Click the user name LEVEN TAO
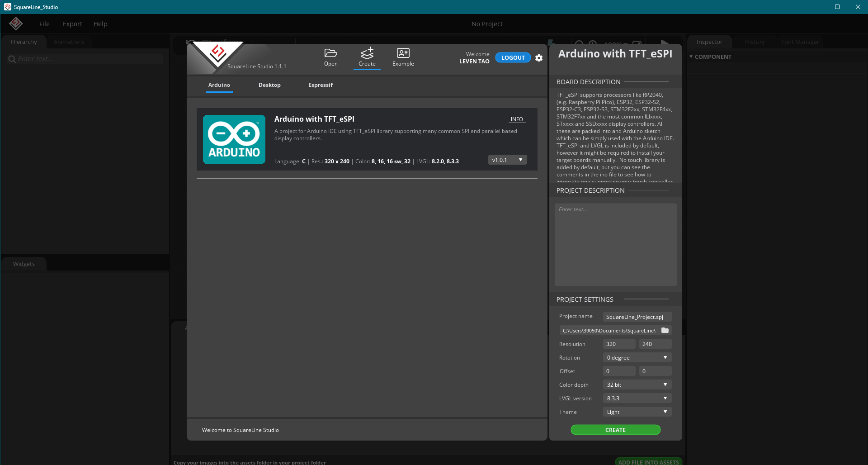This screenshot has height=465, width=868. point(474,62)
